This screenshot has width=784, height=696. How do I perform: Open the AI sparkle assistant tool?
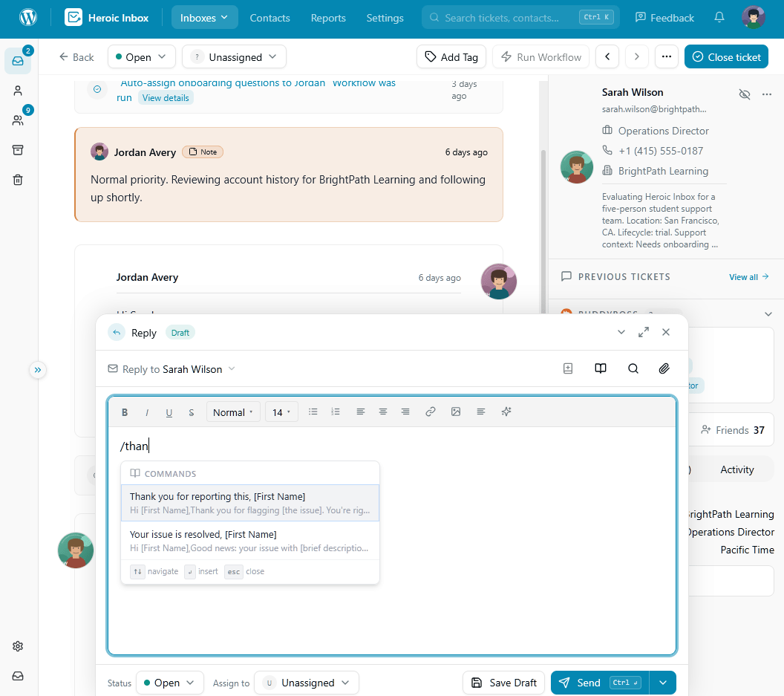pyautogui.click(x=506, y=412)
